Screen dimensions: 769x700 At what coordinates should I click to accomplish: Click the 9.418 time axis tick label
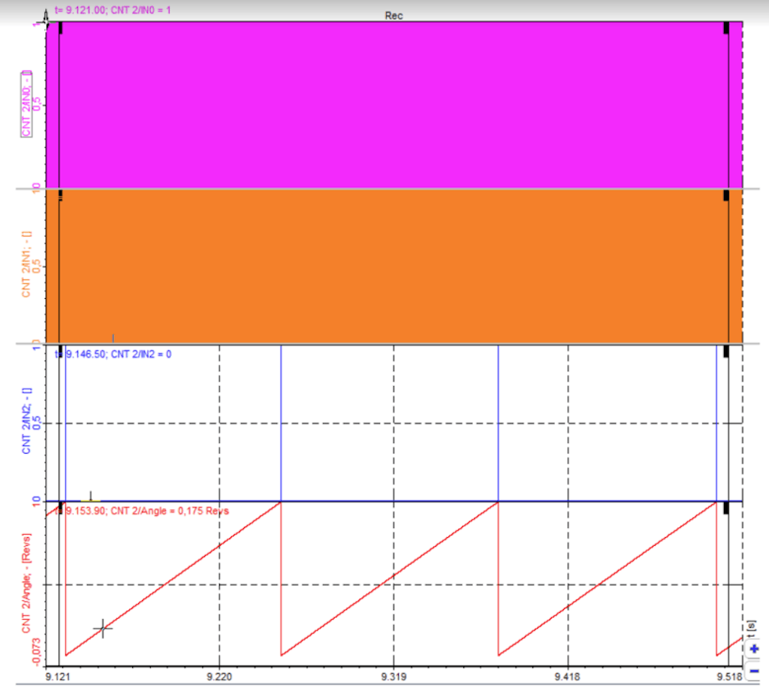(568, 677)
